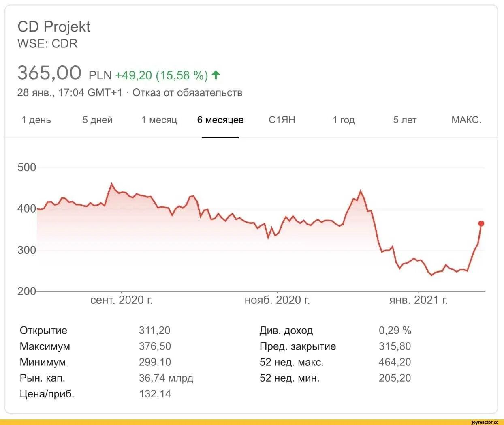Select the 5 дней range tab
This screenshot has width=504, height=425.
coord(97,120)
